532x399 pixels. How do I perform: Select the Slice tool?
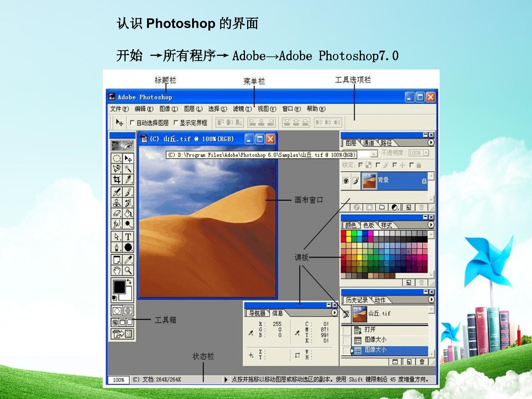[128, 180]
